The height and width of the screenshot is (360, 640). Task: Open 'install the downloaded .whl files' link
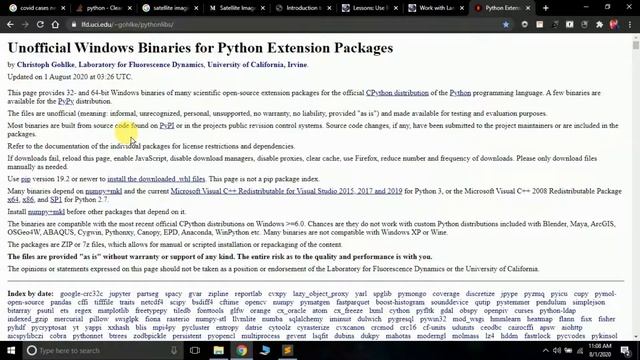click(x=156, y=179)
